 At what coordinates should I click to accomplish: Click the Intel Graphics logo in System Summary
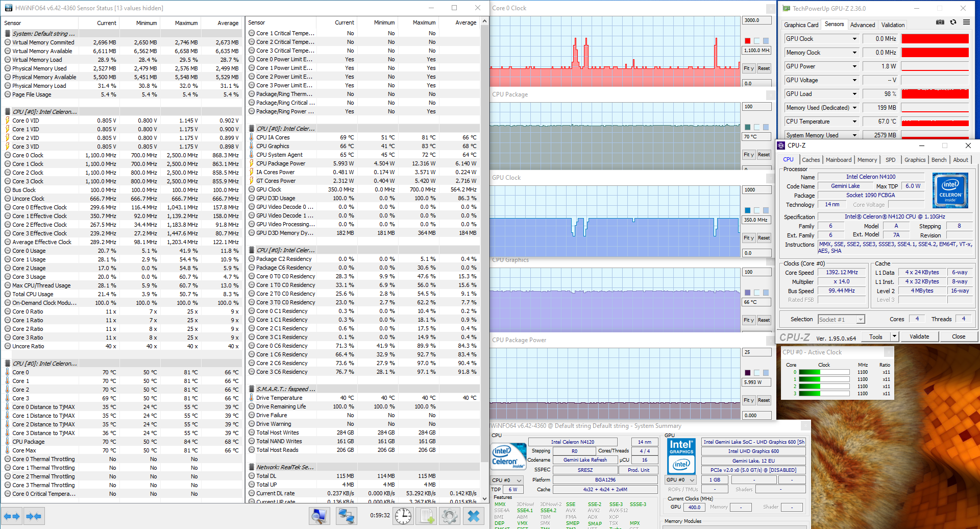pyautogui.click(x=681, y=456)
